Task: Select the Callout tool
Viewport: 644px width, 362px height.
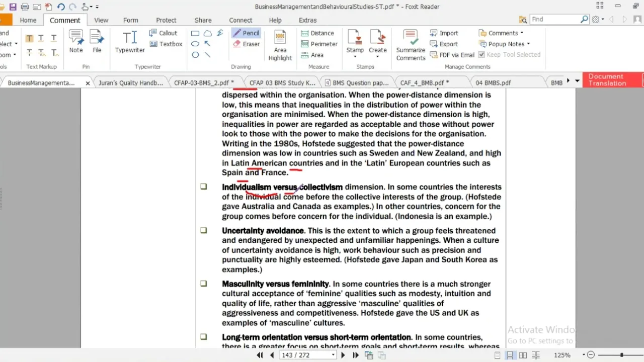Action: (x=163, y=33)
